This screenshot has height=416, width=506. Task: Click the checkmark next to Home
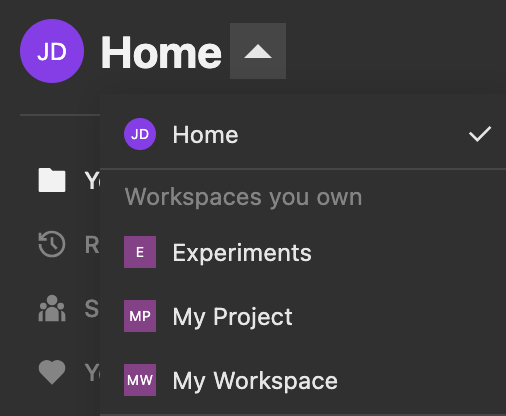pos(480,134)
